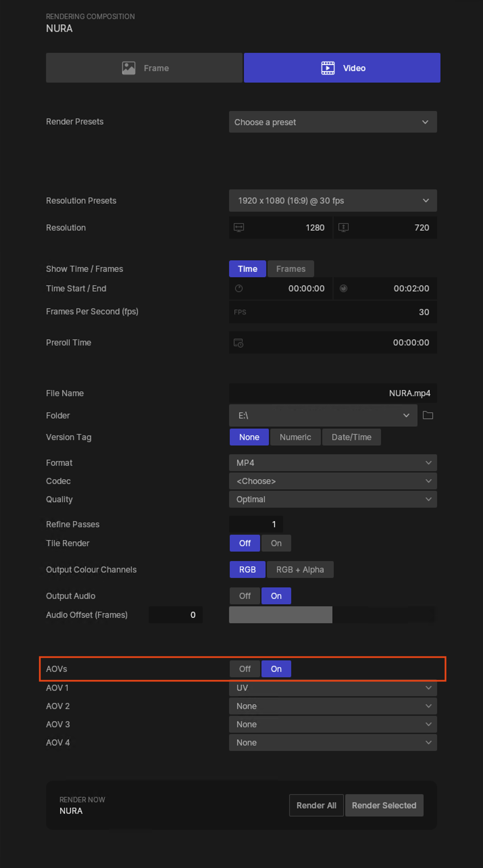Click the File Name field NURA.mp4
The width and height of the screenshot is (483, 868).
point(333,393)
